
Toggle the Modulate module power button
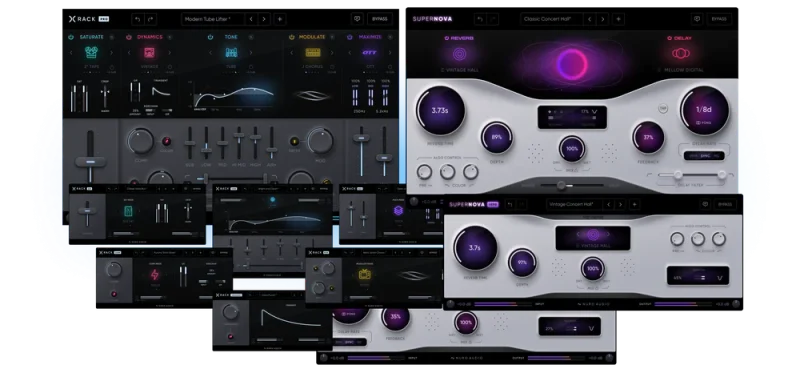292,37
